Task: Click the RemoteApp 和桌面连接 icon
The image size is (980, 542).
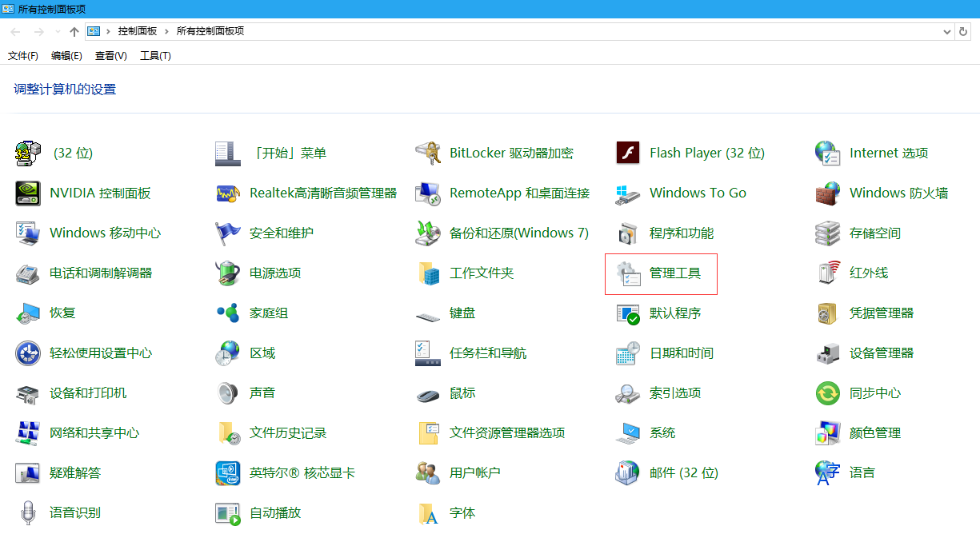Action: point(428,193)
